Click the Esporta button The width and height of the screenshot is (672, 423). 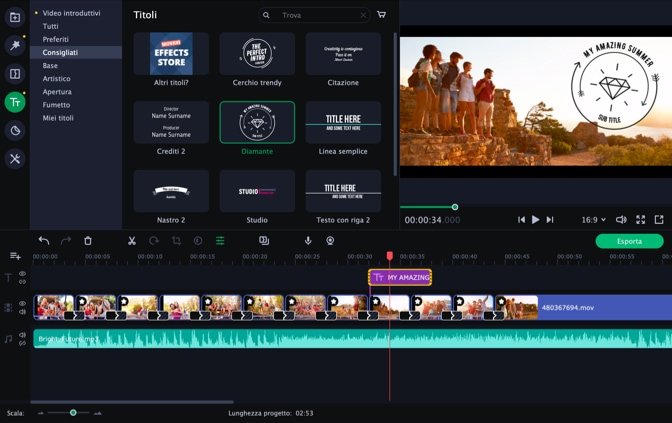pyautogui.click(x=630, y=241)
